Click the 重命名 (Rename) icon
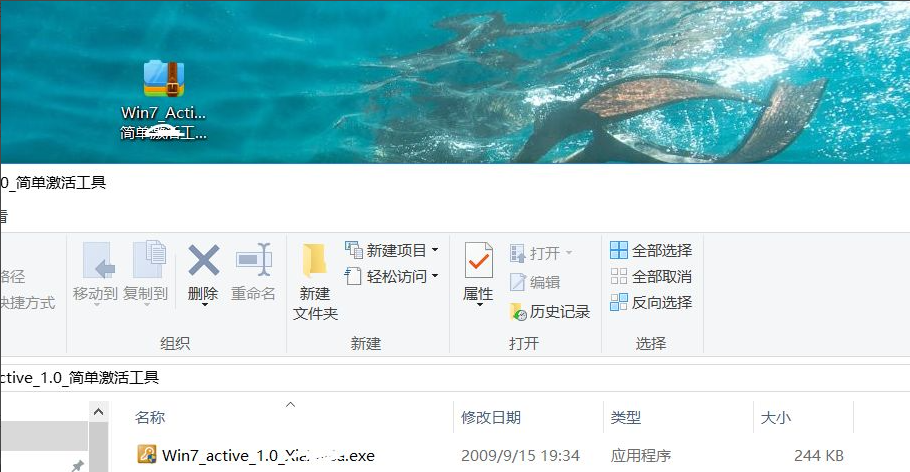 point(253,260)
